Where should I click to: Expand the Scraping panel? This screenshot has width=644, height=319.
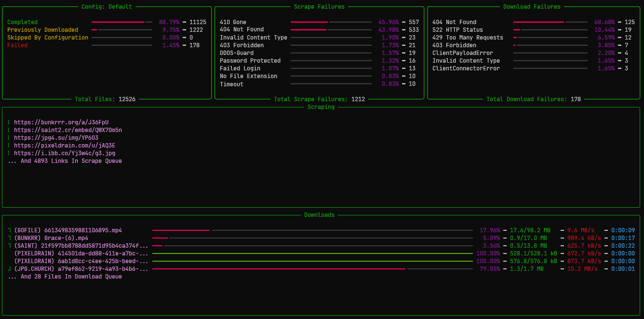coord(321,106)
